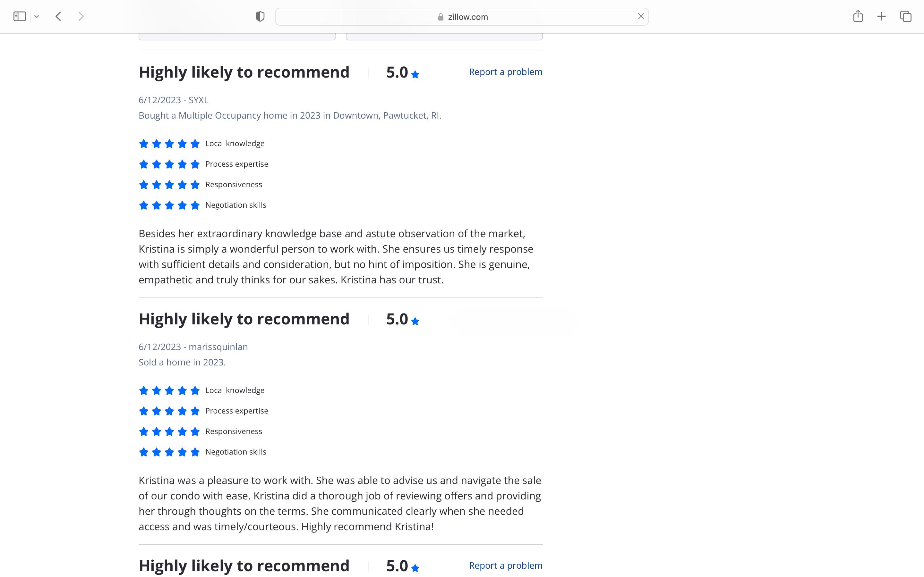Click the padlock icon beside zillow.com

tap(441, 17)
